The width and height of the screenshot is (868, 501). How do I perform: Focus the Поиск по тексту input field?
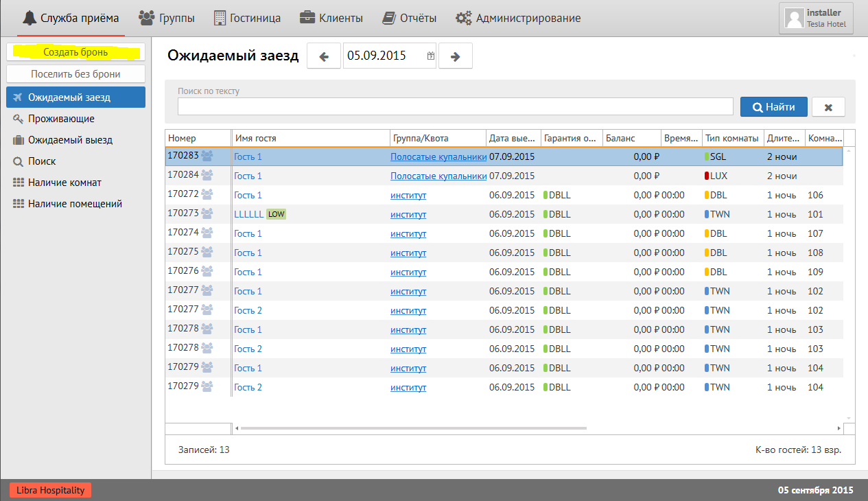455,106
